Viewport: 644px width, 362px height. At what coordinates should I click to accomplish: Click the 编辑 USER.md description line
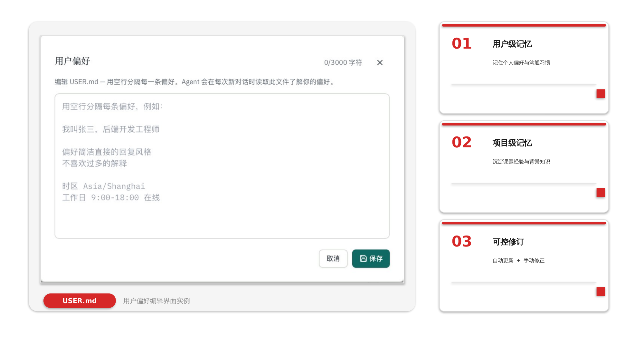pos(195,82)
